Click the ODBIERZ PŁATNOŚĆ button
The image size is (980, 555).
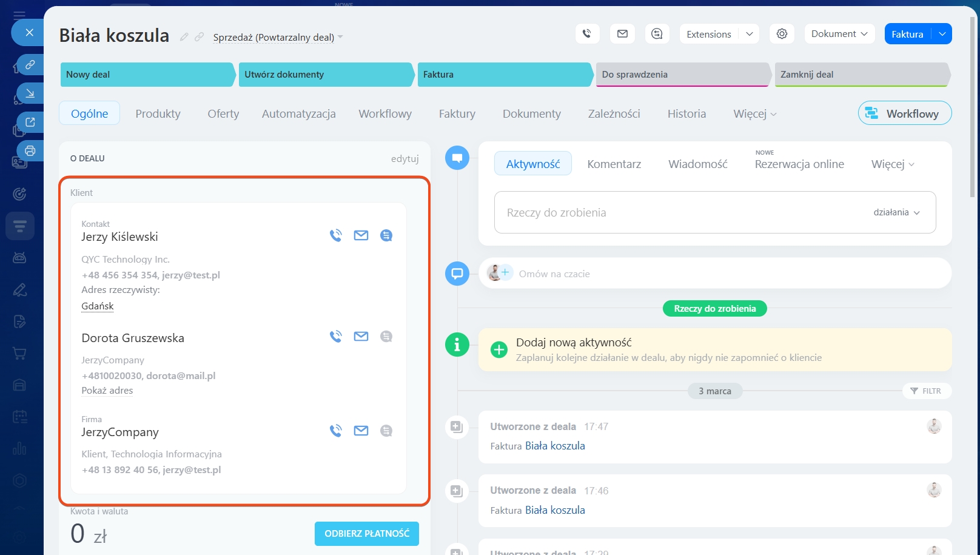pyautogui.click(x=367, y=534)
